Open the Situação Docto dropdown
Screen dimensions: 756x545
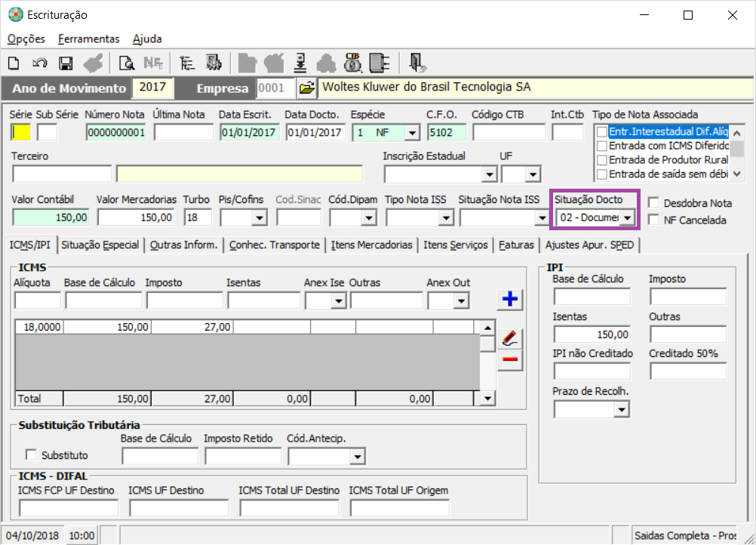point(626,218)
